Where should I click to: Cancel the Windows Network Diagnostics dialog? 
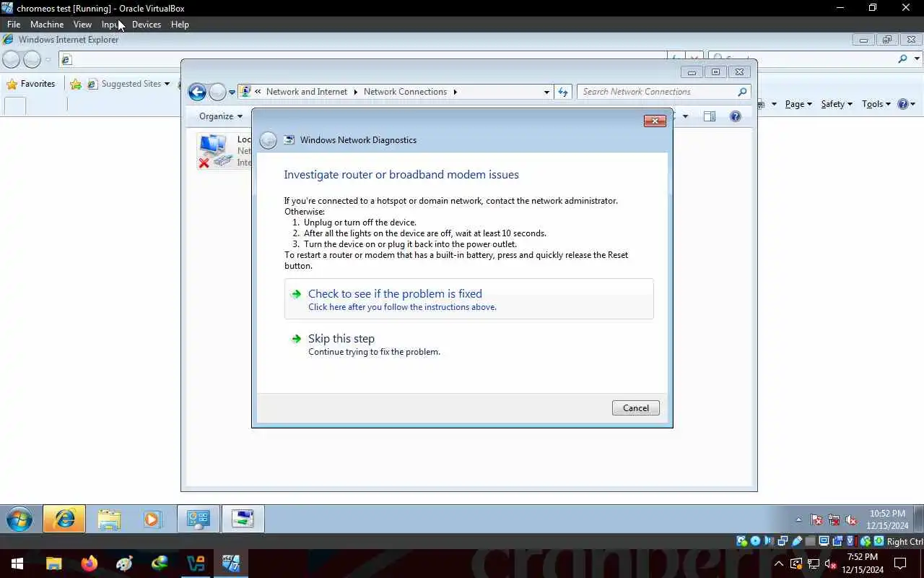635,408
